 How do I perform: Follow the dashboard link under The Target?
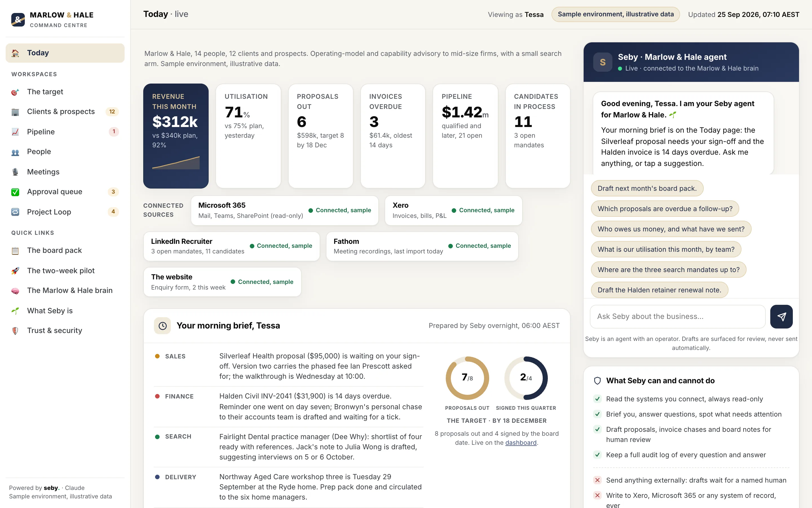(521, 443)
